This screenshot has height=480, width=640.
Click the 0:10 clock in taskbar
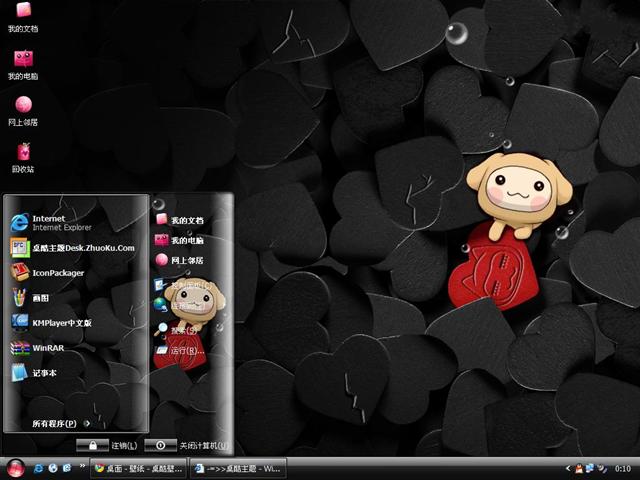click(x=622, y=469)
